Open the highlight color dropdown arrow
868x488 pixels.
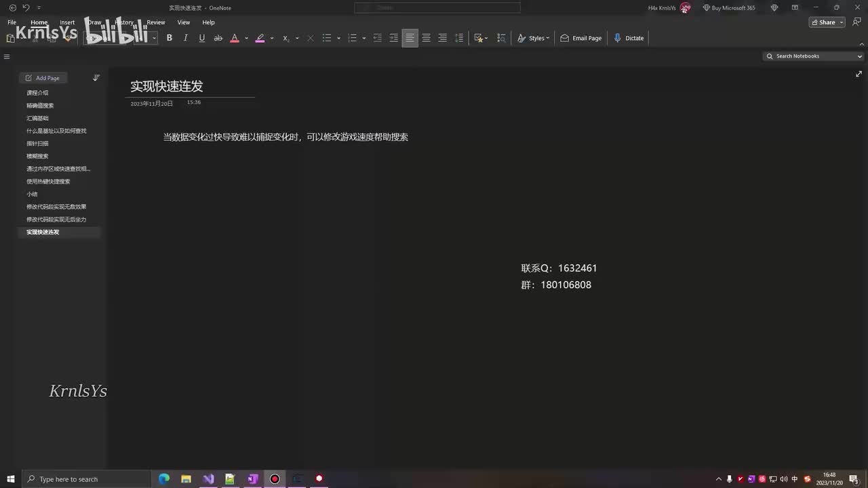(272, 38)
